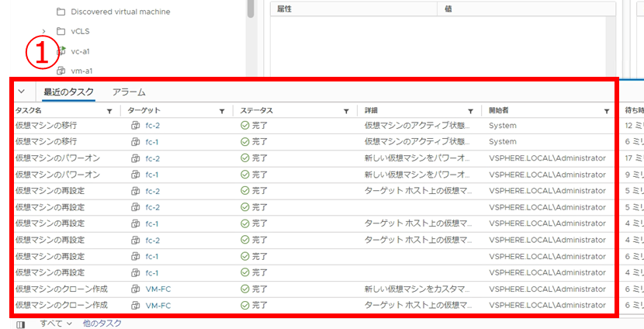Open the すべて dropdown below the task list

(x=57, y=323)
